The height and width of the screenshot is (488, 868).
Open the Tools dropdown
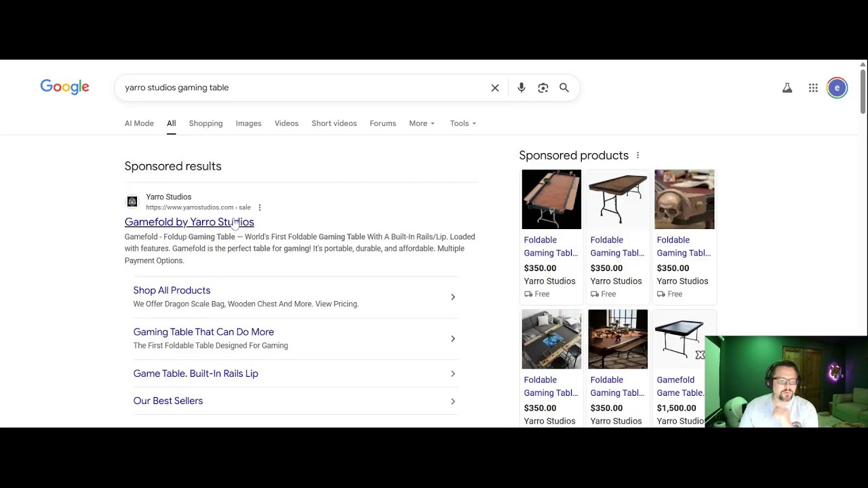(x=463, y=123)
